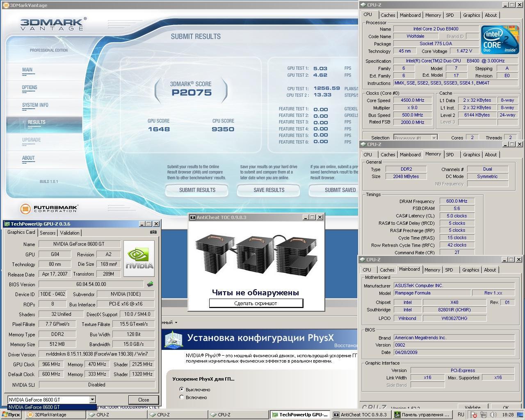Image resolution: width=525 pixels, height=420 pixels.
Task: Click the security alert flag tray icon
Action: pyautogui.click(x=474, y=415)
